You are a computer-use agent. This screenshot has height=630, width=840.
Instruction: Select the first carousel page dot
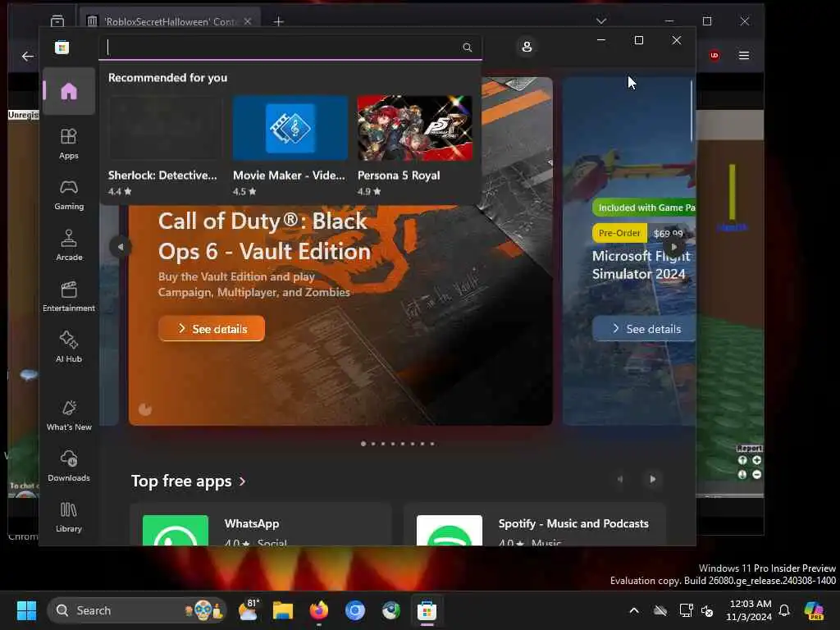[x=363, y=444]
